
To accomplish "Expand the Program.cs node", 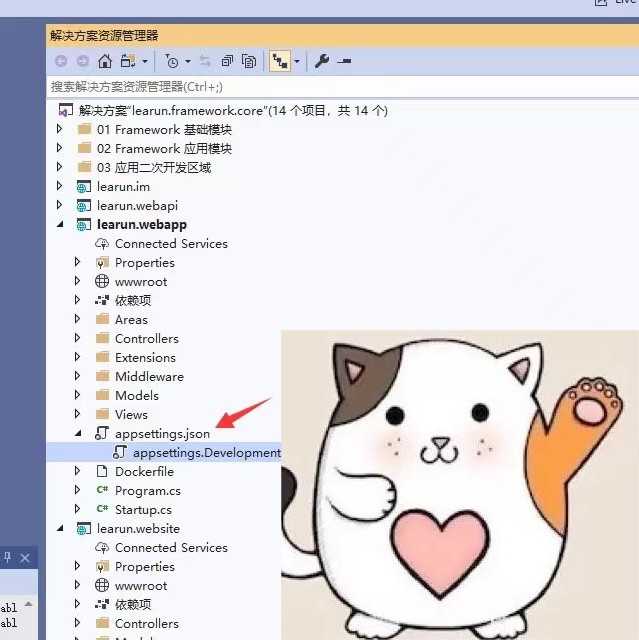I will point(78,490).
